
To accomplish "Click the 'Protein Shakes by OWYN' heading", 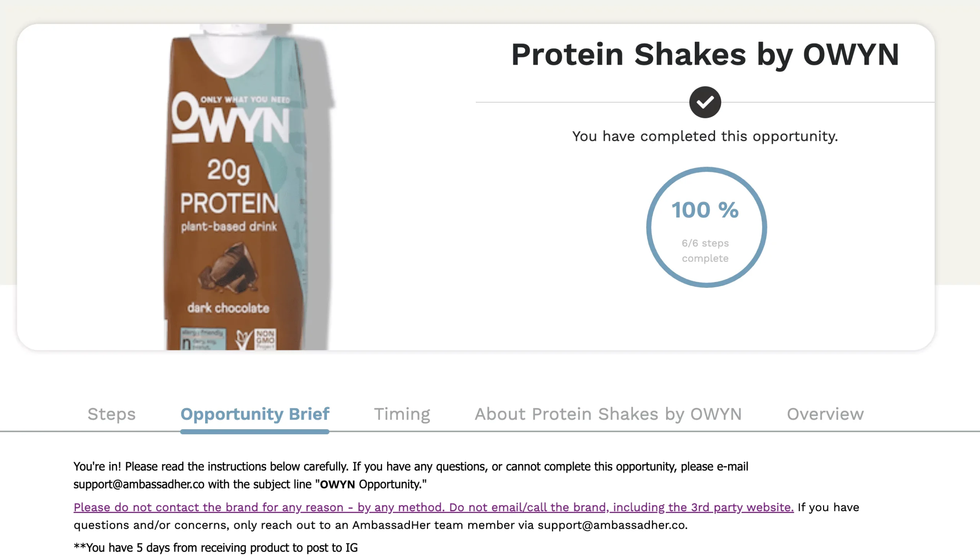I will (x=705, y=54).
